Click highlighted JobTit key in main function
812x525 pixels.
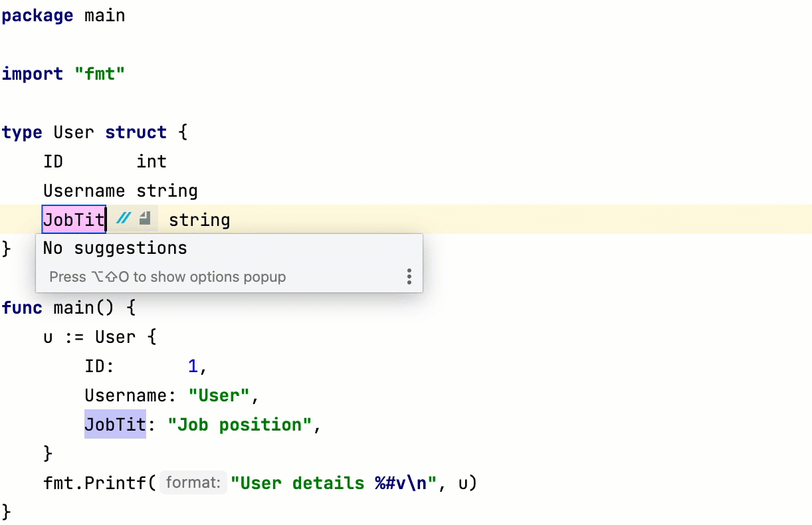coord(114,425)
